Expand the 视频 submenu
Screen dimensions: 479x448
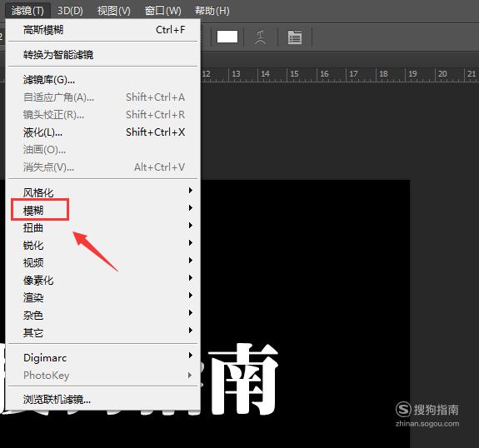pos(103,262)
